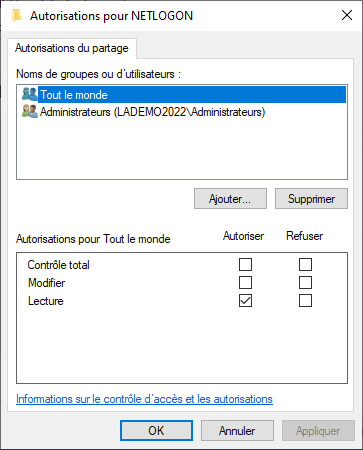Tick the Refuser checkbox for Modifier
This screenshot has height=450, width=363.
click(305, 283)
